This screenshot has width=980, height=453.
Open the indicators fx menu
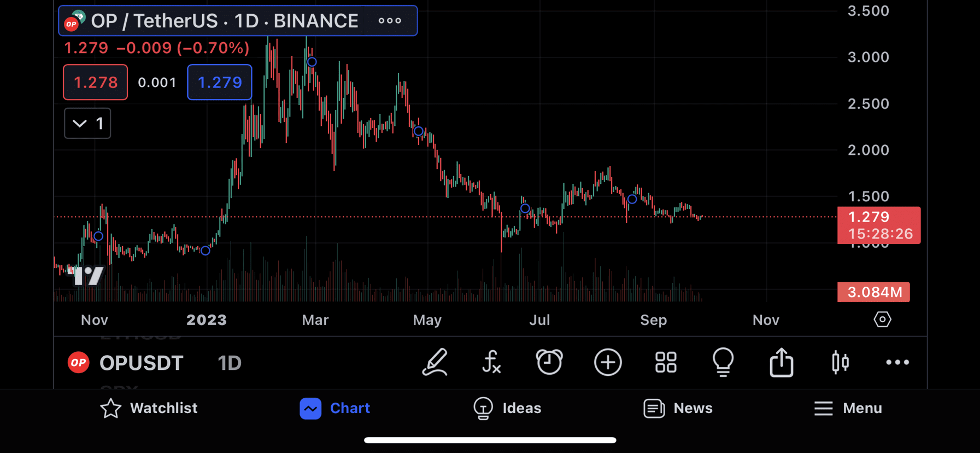(x=491, y=362)
